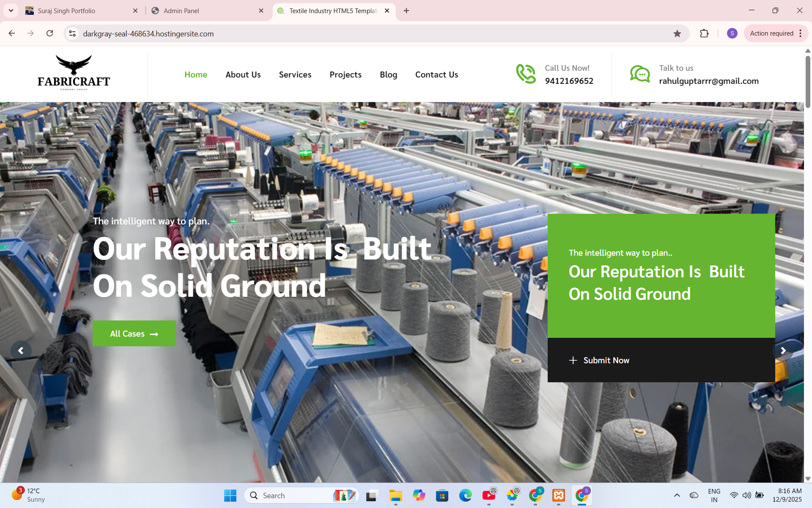Advance to next slide with right chevron

(784, 351)
